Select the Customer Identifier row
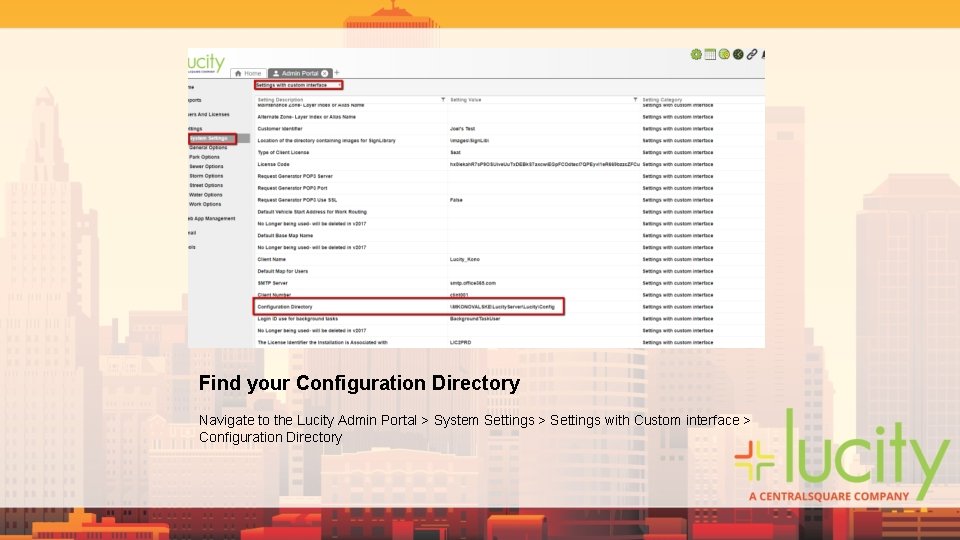Image resolution: width=960 pixels, height=540 pixels. coord(280,129)
